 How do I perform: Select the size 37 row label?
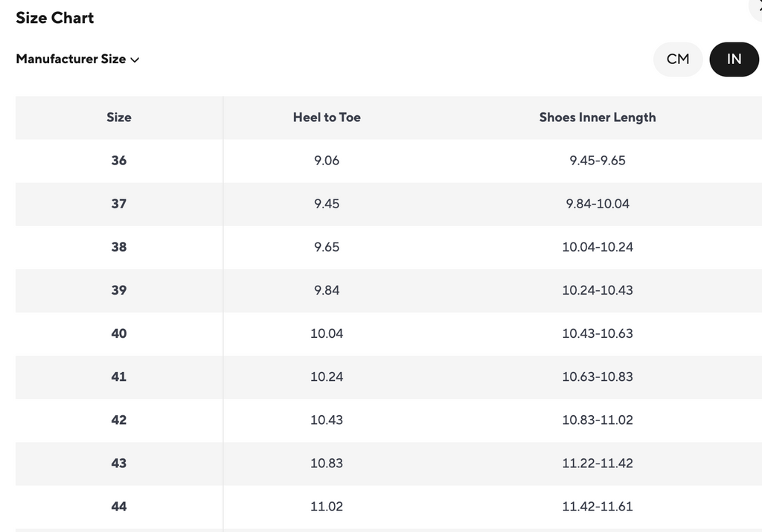119,204
